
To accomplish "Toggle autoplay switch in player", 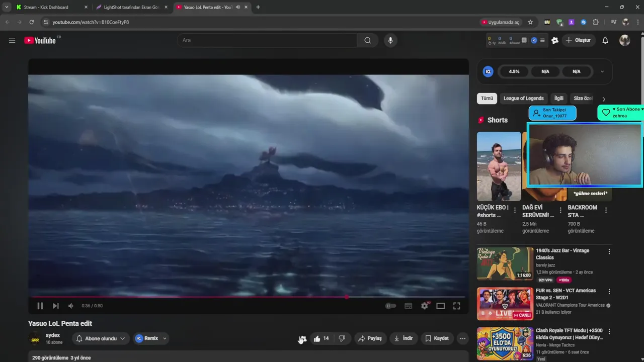I will [390, 306].
